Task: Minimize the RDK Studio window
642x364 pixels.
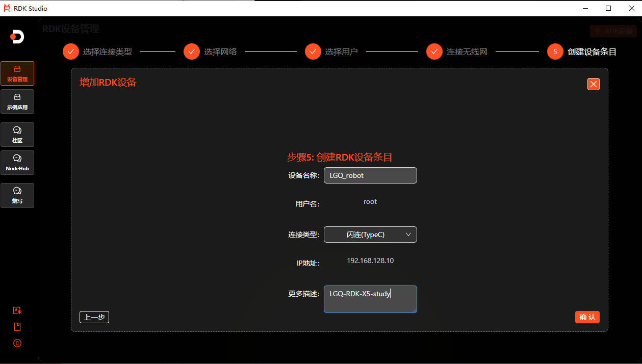Action: [585, 8]
